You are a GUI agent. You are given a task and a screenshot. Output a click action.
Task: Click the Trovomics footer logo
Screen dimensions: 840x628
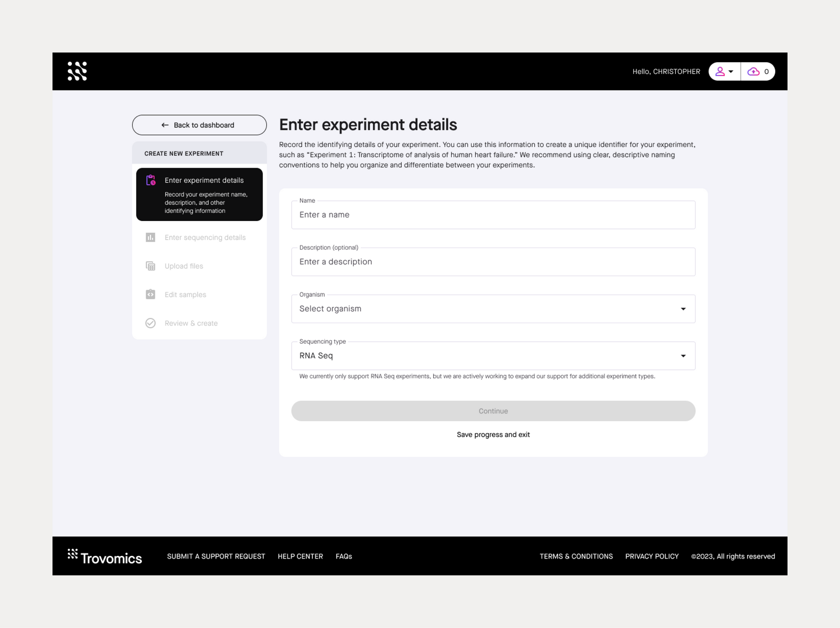click(x=105, y=557)
